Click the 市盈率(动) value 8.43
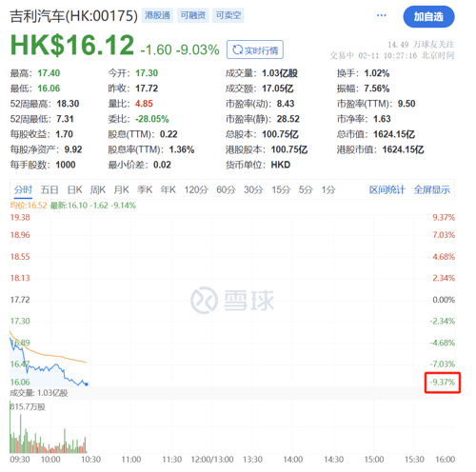The width and height of the screenshot is (476, 472). pos(286,104)
